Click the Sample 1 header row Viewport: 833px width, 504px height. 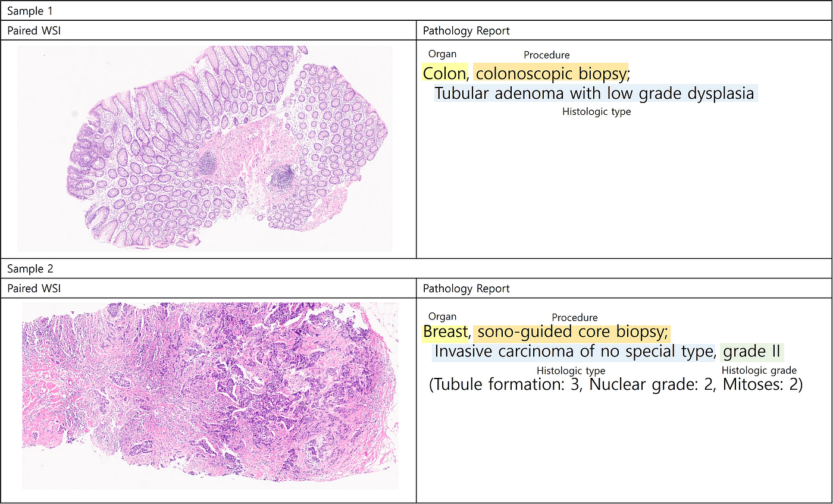point(416,11)
